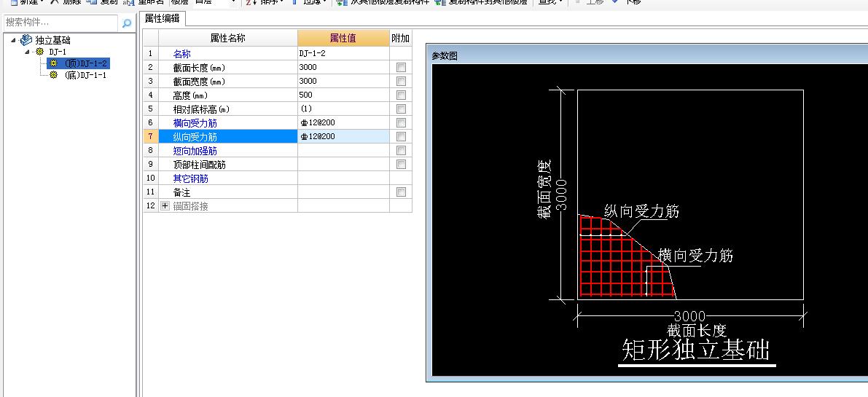This screenshot has width=868, height=397.
Task: Collapse the 独立基础 tree node
Action: pos(13,40)
